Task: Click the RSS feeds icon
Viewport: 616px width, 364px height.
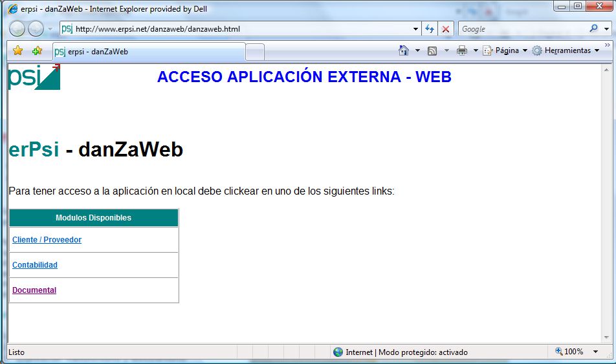Action: [432, 50]
